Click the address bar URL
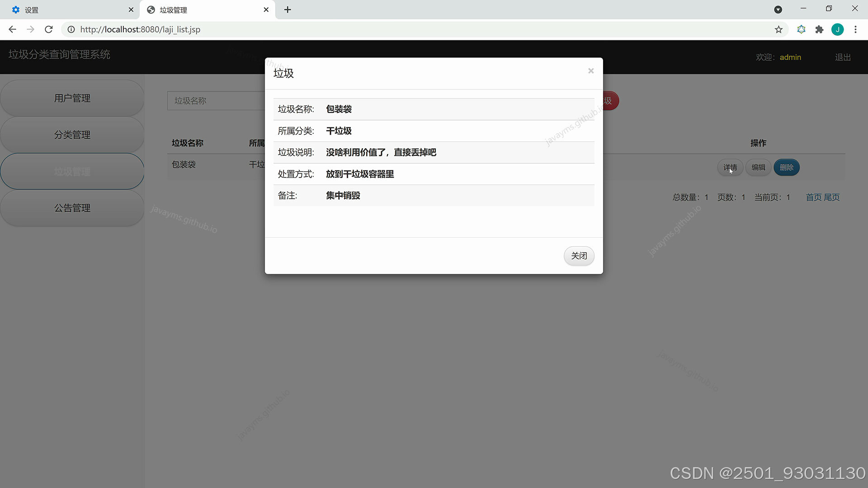This screenshot has width=868, height=488. pos(140,29)
